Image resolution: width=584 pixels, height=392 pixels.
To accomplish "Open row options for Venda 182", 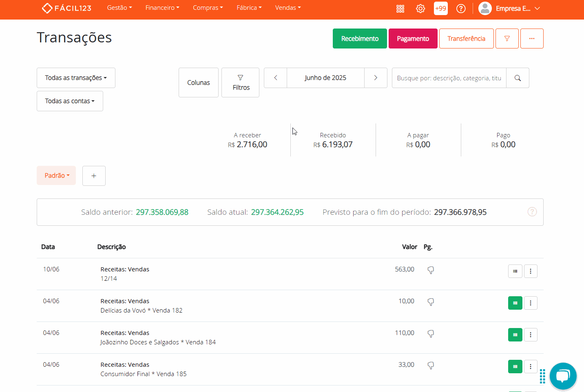I will (x=531, y=303).
